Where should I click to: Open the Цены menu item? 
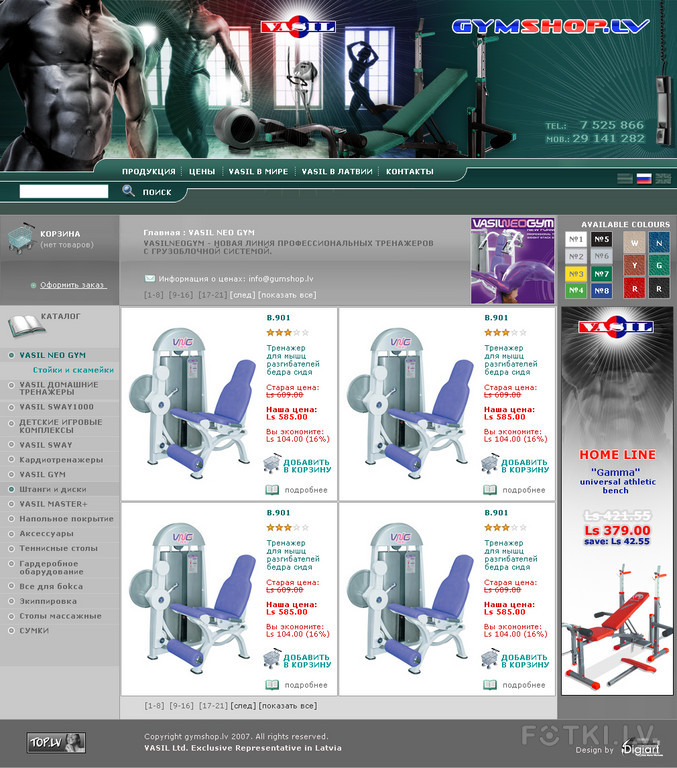coord(202,171)
